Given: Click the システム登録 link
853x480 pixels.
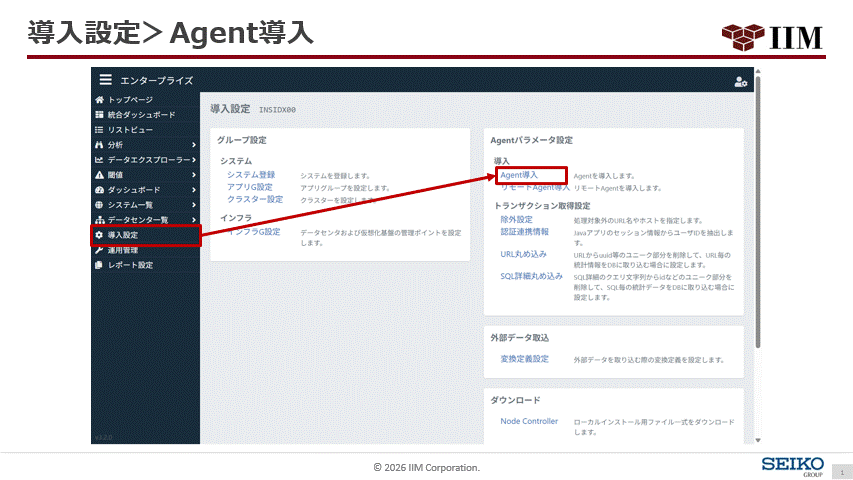Looking at the screenshot, I should (251, 175).
